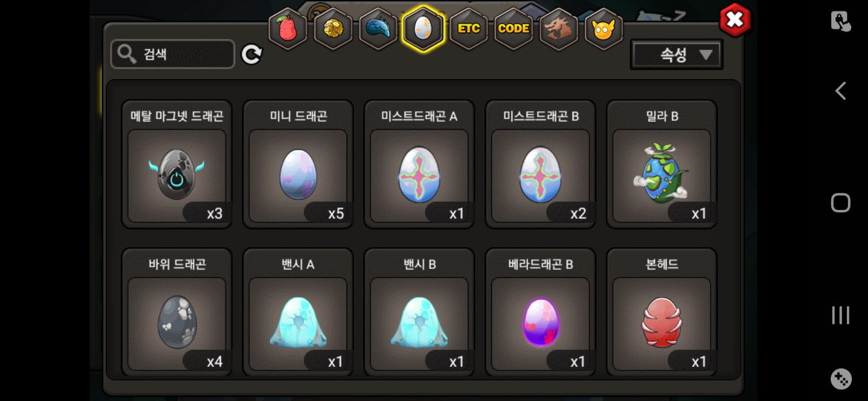The height and width of the screenshot is (401, 868).
Task: Close the inventory with the red X
Action: 735,20
